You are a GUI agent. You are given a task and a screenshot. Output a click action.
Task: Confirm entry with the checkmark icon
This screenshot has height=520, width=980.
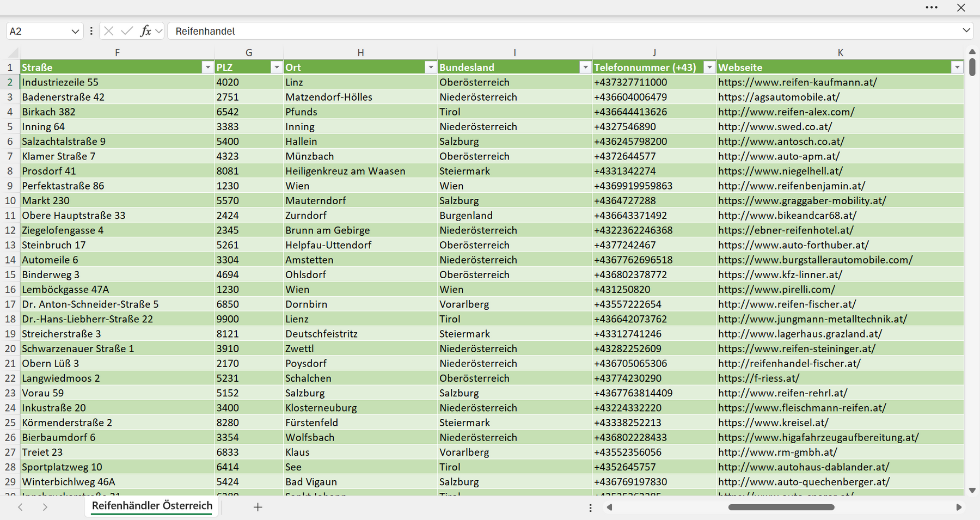tap(127, 31)
